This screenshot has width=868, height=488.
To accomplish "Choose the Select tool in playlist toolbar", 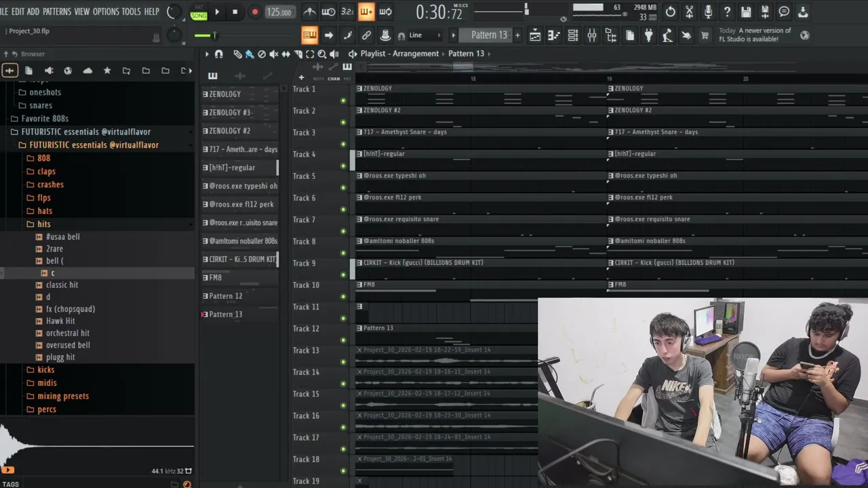I will tap(310, 54).
